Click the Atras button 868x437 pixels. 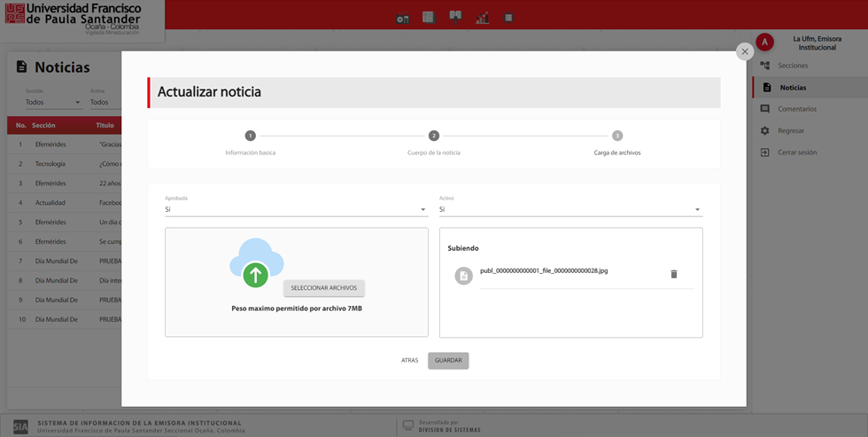[409, 361]
